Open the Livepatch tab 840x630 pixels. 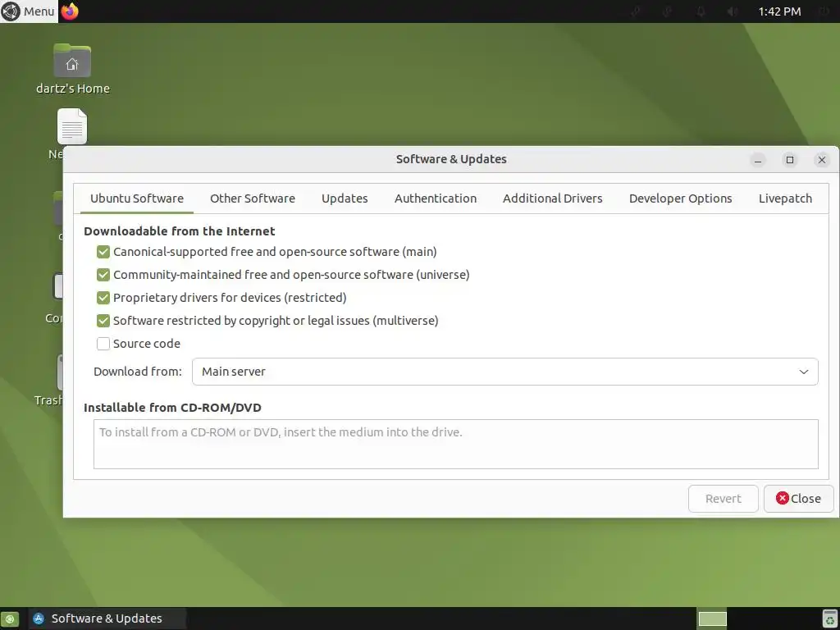(x=785, y=199)
